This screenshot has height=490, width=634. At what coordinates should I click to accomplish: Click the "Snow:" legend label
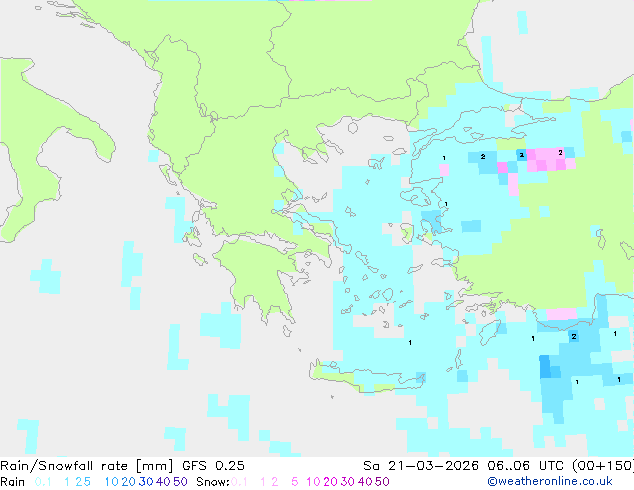[213, 482]
